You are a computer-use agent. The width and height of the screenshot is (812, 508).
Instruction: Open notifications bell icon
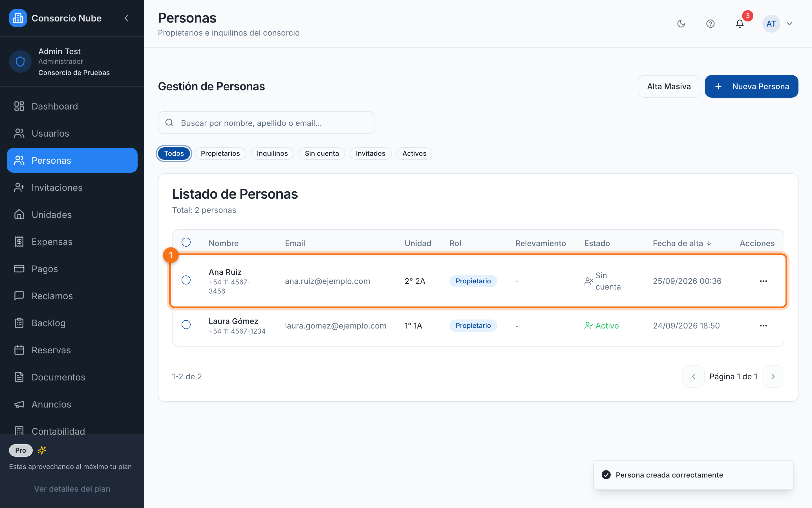(x=740, y=23)
